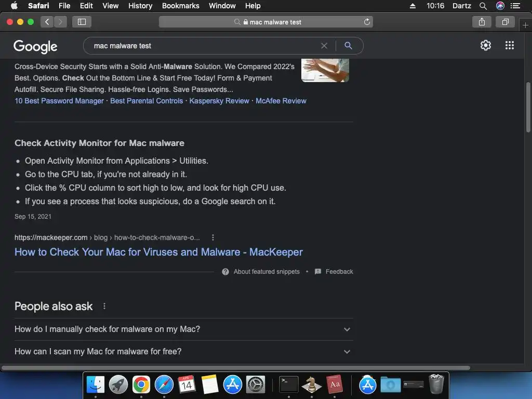Click the ad thumbnail image

pos(325,71)
